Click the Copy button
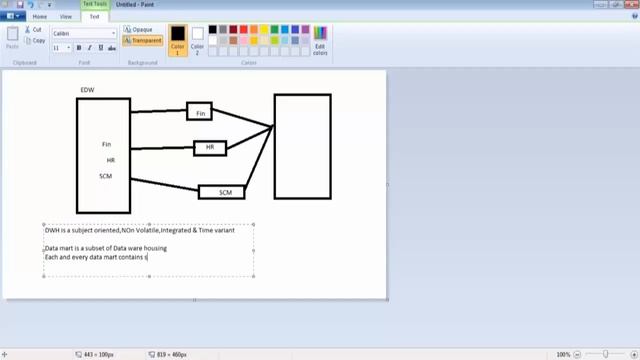 (x=35, y=40)
